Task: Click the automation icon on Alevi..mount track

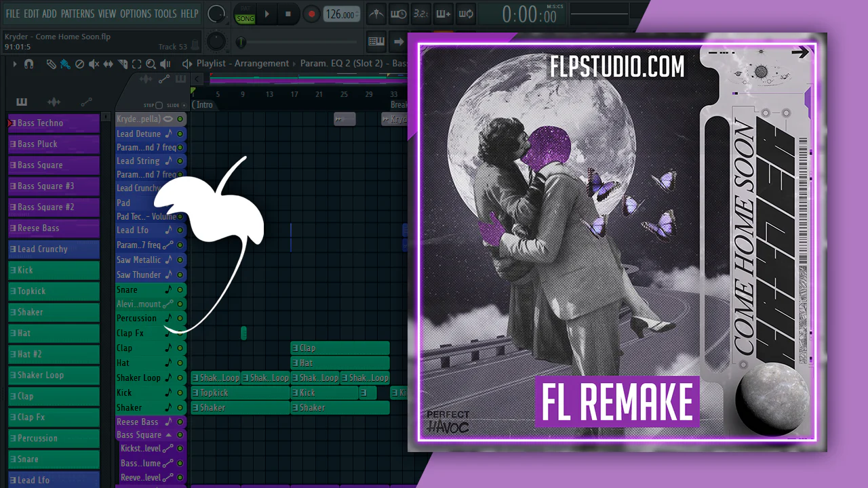Action: [x=168, y=305]
